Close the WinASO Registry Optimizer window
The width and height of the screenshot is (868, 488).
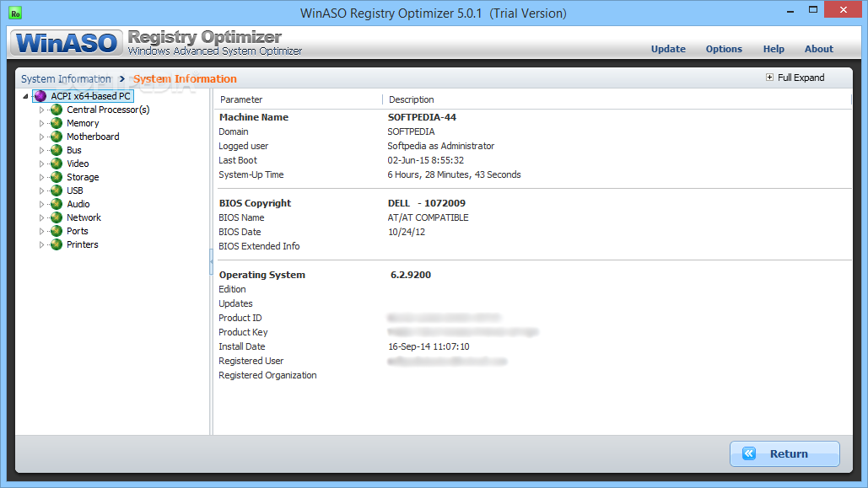843,10
